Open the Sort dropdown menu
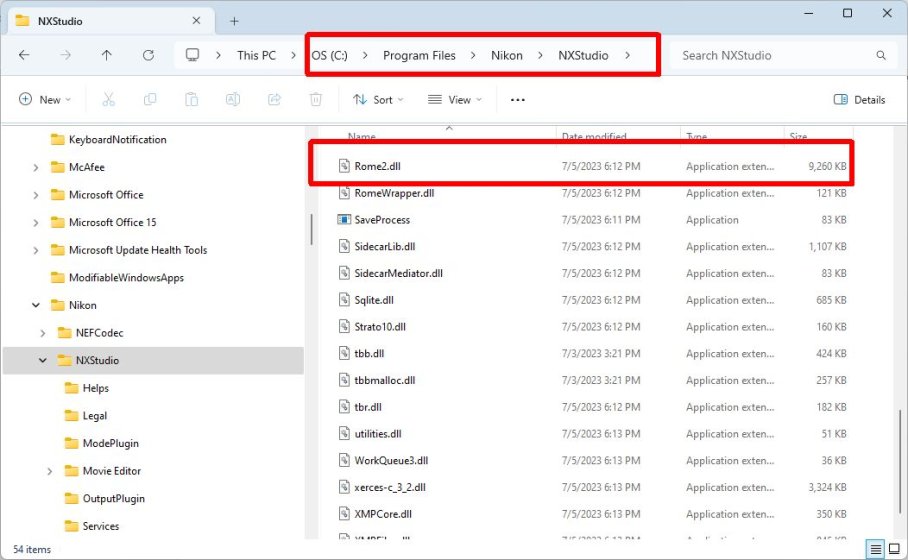908x560 pixels. pyautogui.click(x=378, y=100)
